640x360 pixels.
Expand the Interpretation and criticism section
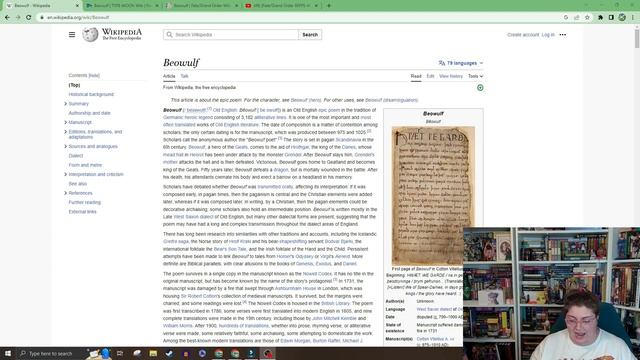click(x=65, y=174)
